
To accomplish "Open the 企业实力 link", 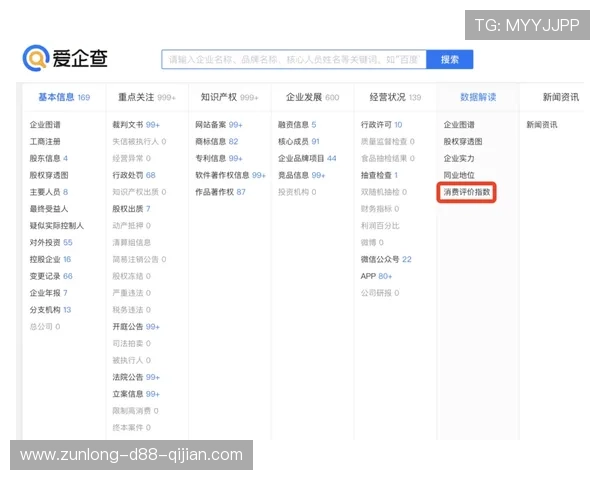I will (459, 158).
